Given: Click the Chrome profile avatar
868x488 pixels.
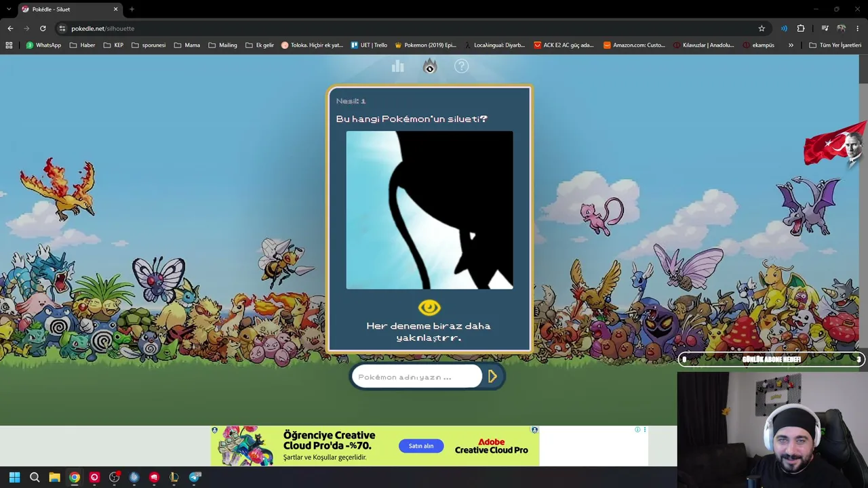Looking at the screenshot, I should [841, 28].
